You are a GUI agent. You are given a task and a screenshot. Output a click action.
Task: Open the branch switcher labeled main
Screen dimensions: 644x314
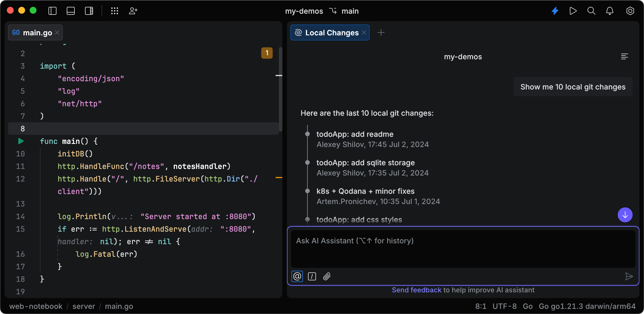point(345,11)
